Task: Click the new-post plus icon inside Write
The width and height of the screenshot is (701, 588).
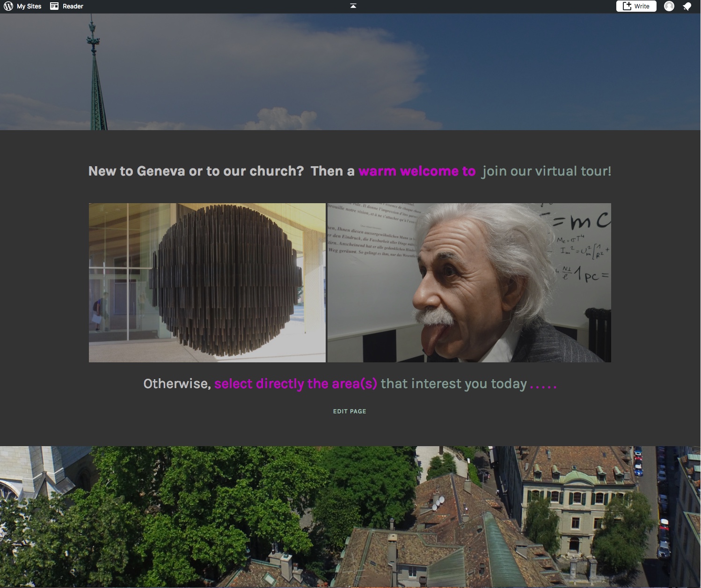Action: point(627,6)
